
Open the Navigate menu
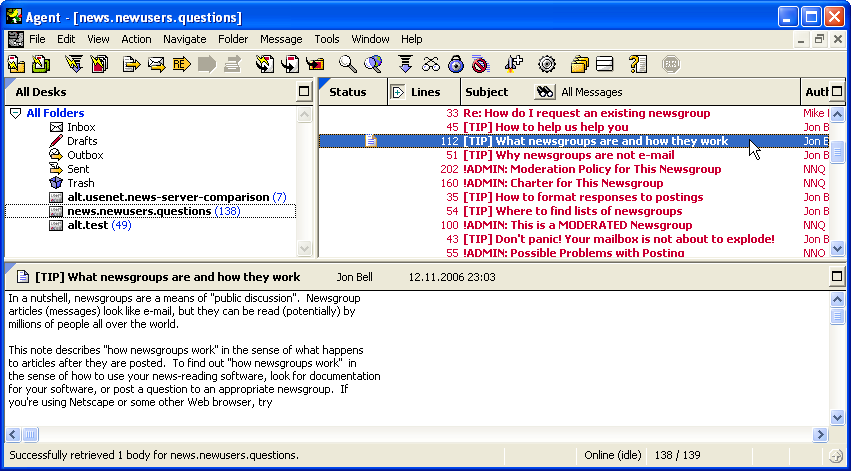point(184,39)
